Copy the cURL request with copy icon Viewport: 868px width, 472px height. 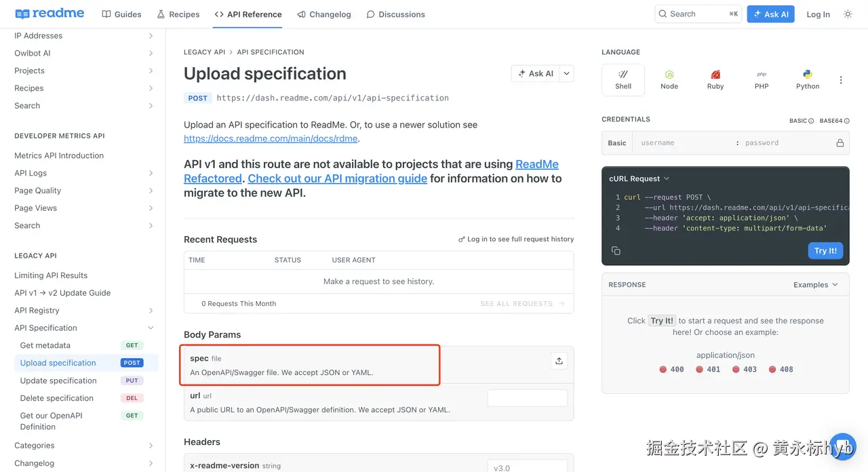[x=616, y=251]
